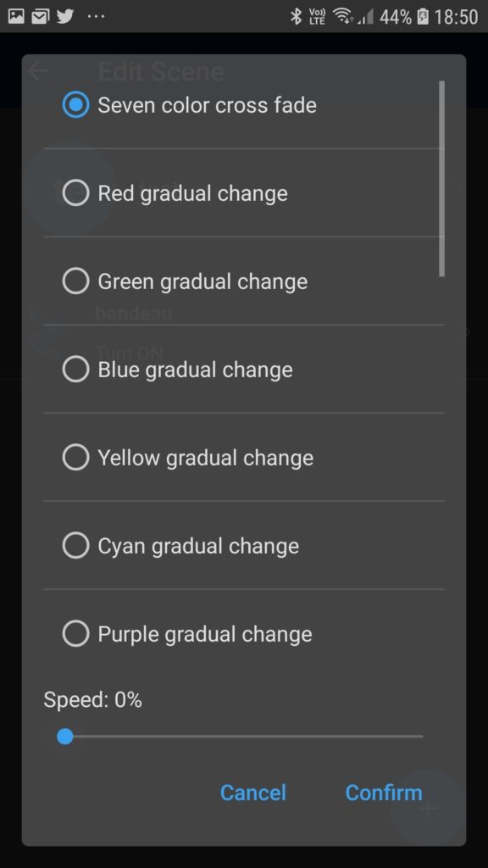Select Yellow gradual change radio button

[x=75, y=457]
